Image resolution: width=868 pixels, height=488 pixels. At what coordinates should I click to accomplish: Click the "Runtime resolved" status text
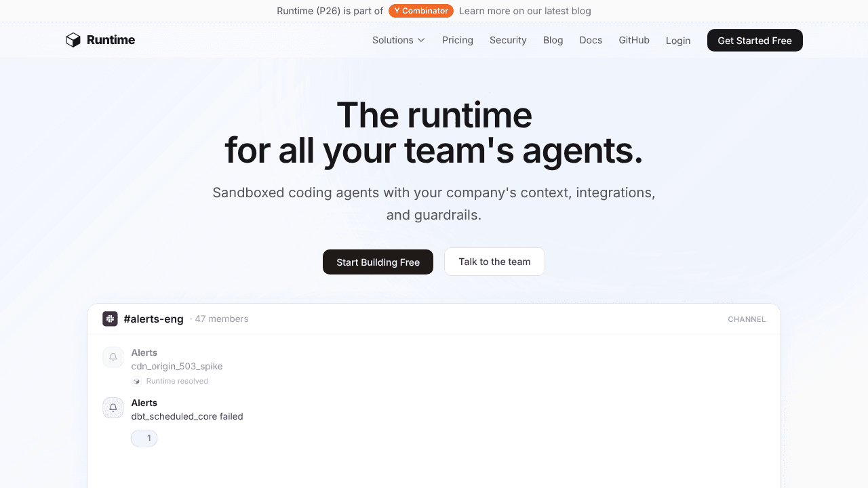pyautogui.click(x=177, y=381)
